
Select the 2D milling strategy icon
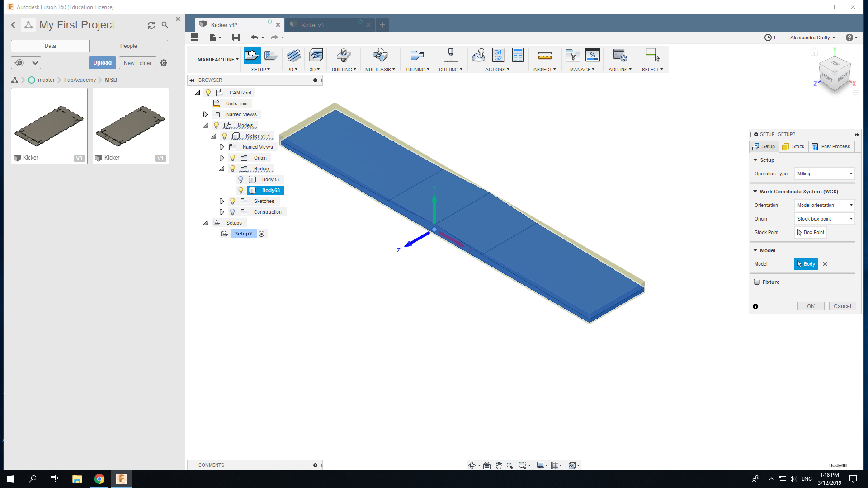coord(293,56)
